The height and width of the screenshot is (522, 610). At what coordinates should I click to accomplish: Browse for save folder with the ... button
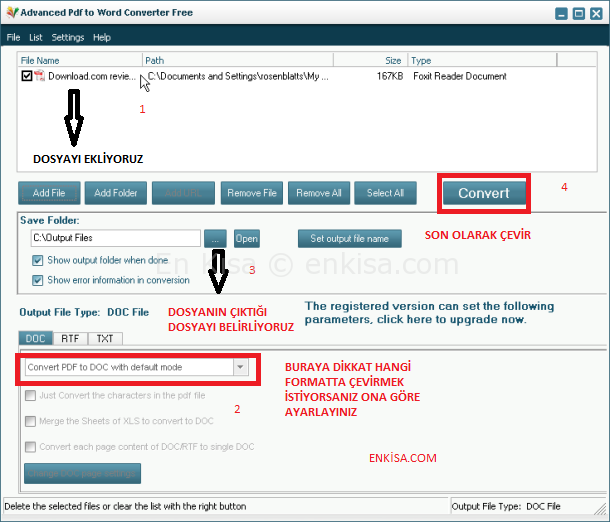(x=216, y=238)
